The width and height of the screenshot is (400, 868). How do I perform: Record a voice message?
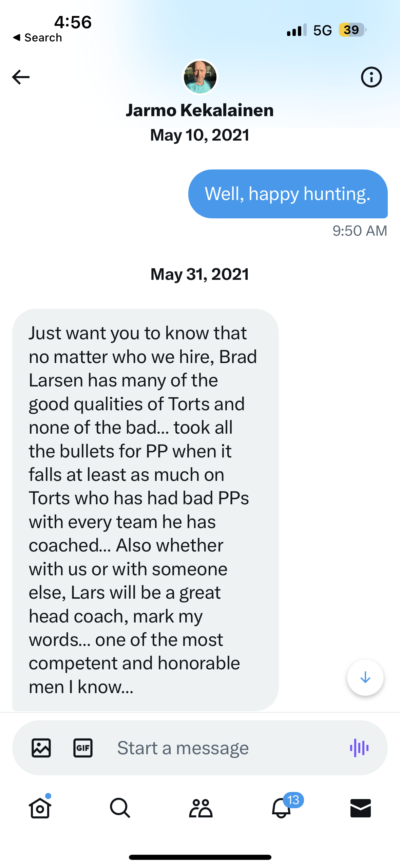(x=359, y=748)
